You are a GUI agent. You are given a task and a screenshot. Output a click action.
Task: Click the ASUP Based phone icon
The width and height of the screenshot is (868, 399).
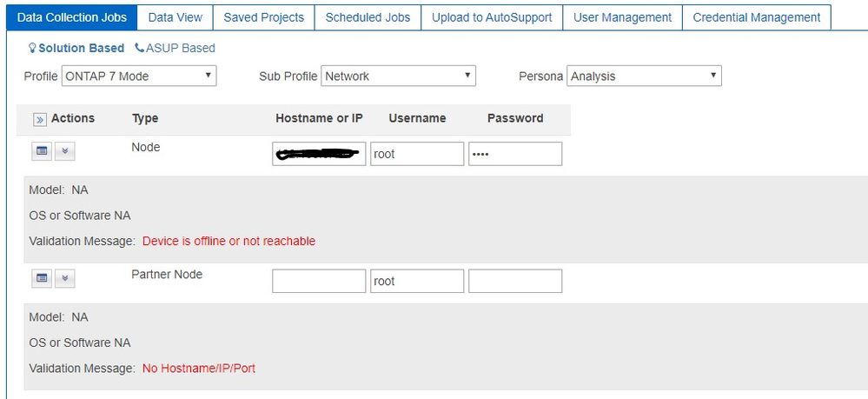tap(140, 49)
